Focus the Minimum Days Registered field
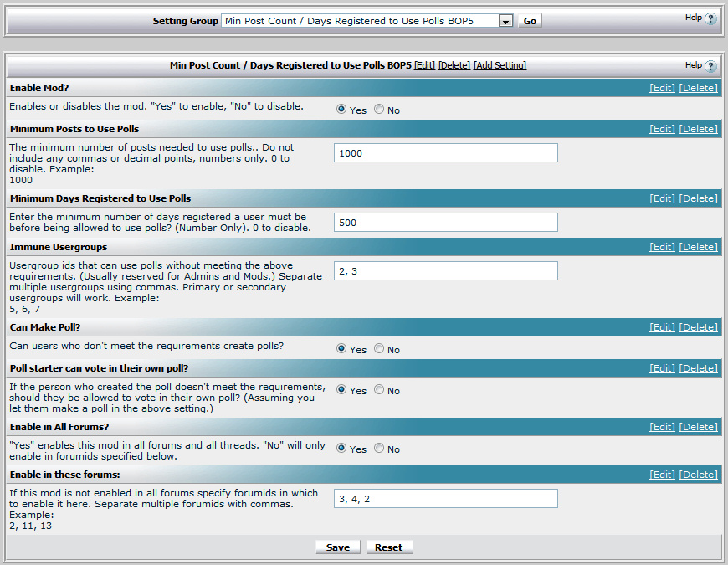Viewport: 728px width, 565px height. (445, 223)
